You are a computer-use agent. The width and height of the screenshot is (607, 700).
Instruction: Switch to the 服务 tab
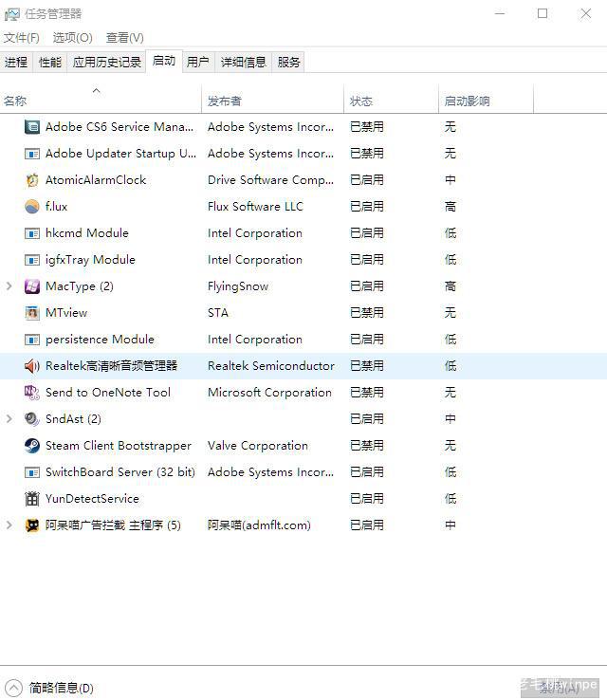288,62
